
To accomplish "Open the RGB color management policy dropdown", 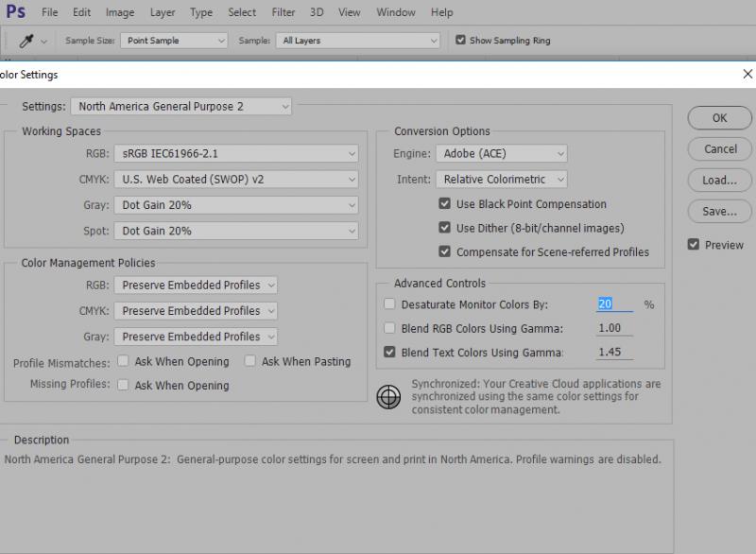I will [196, 285].
